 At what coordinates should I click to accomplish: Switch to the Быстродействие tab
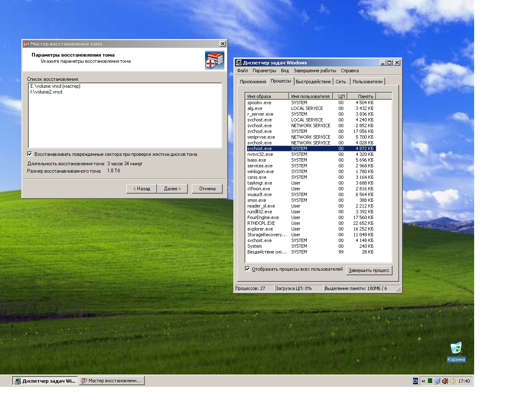coord(313,82)
